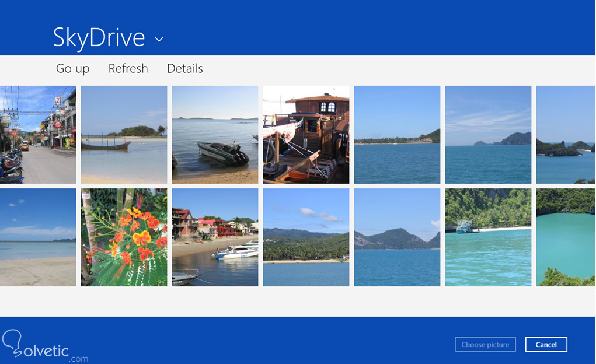The height and width of the screenshot is (364, 596).
Task: Select the photo of distant green coastline
Action: [x=397, y=135]
